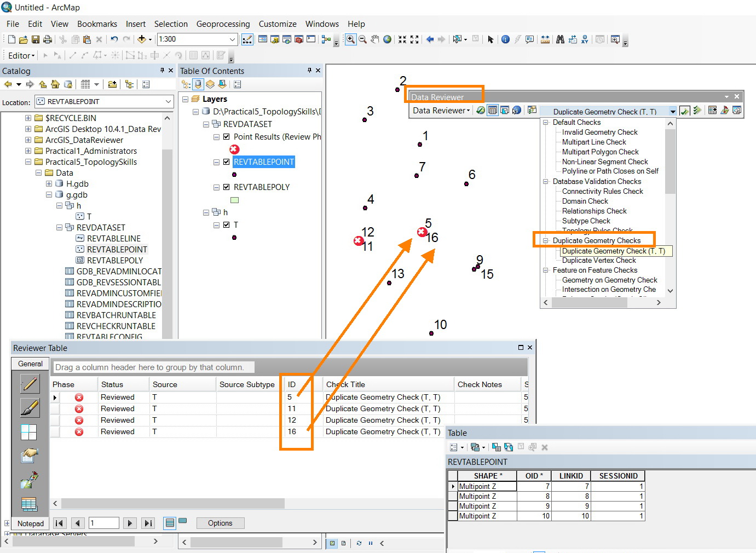Uncheck the REVTABLEPOINT layer checkbox

pyautogui.click(x=227, y=162)
